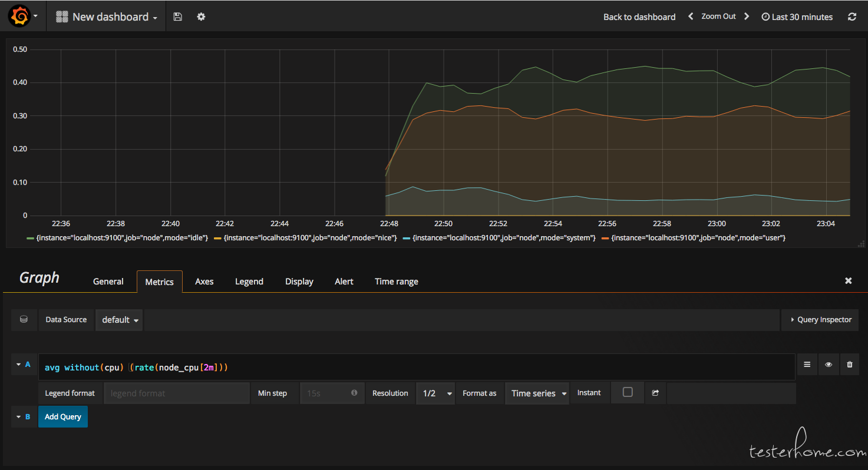The width and height of the screenshot is (868, 470).
Task: Click the system series cyan color line in legend
Action: coord(407,238)
